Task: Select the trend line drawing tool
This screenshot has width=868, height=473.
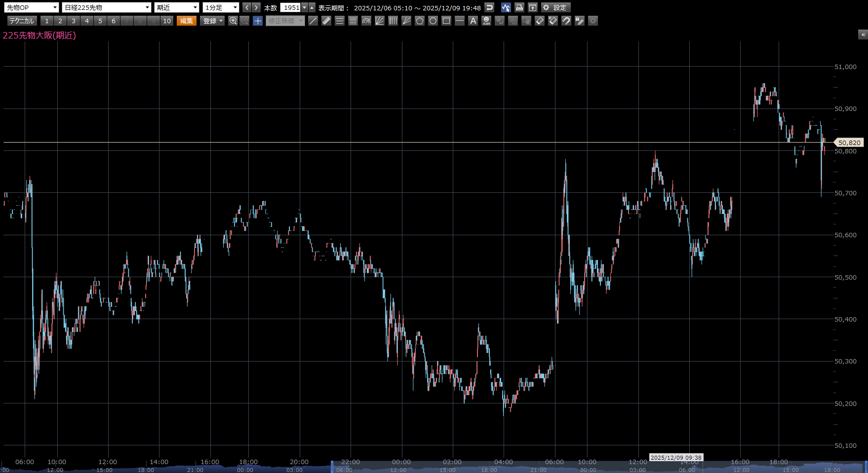Action: point(313,21)
